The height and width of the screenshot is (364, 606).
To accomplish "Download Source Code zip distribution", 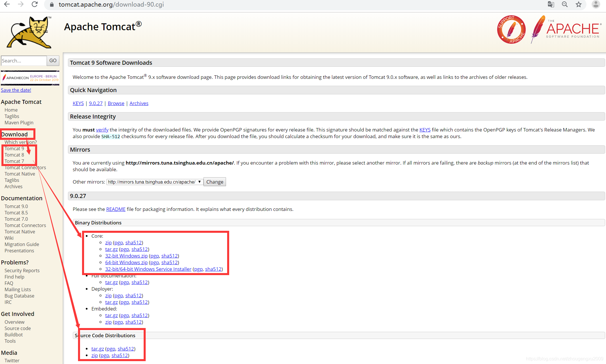I will coord(94,355).
